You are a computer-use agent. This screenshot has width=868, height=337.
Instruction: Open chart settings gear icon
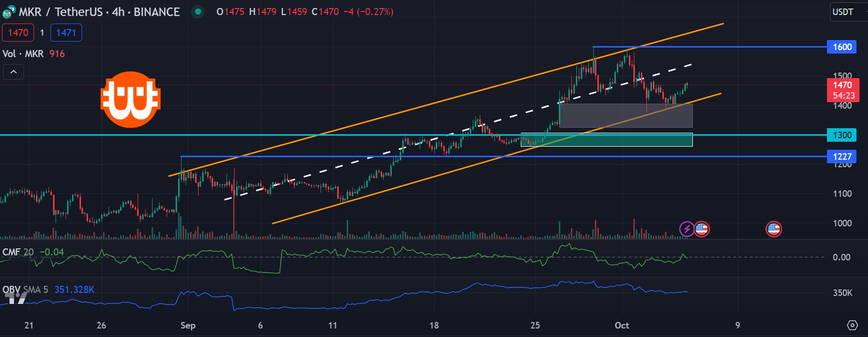click(x=852, y=325)
